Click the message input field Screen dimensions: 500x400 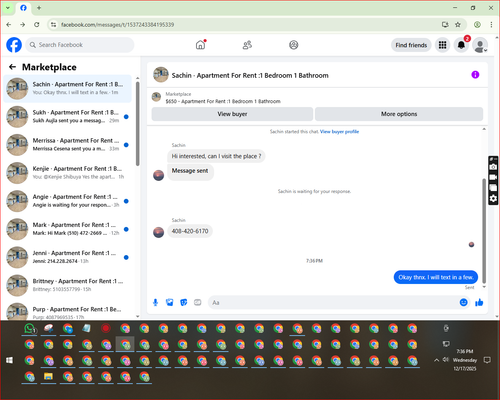point(333,302)
